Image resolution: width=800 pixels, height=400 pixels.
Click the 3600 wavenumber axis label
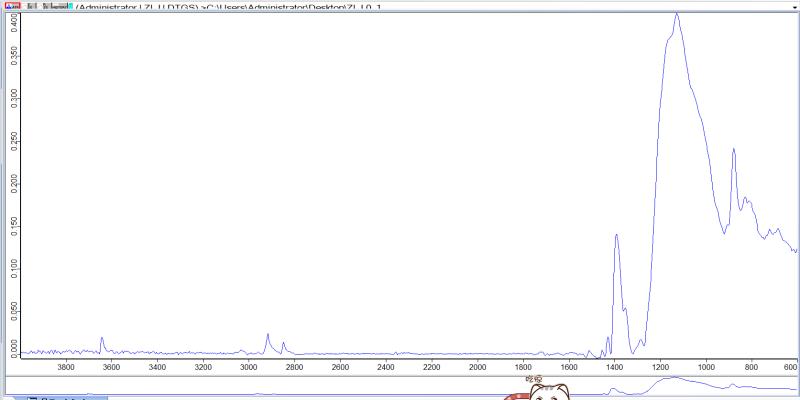112,367
